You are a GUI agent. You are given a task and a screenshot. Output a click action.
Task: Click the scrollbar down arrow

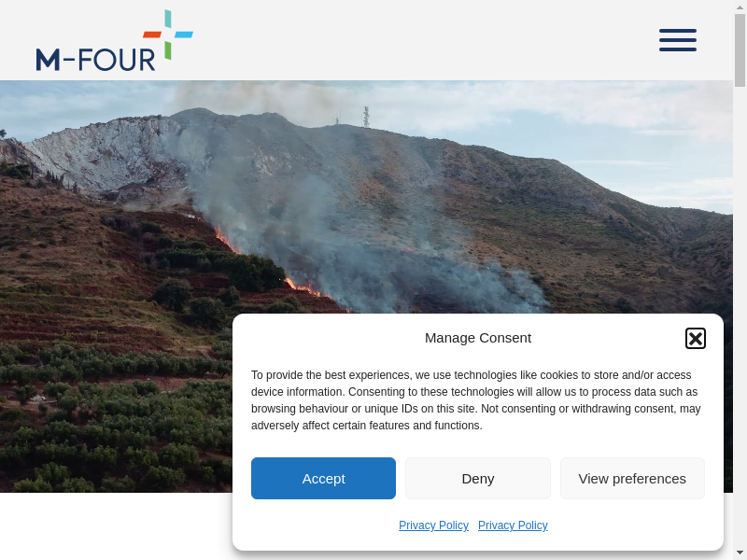point(740,554)
